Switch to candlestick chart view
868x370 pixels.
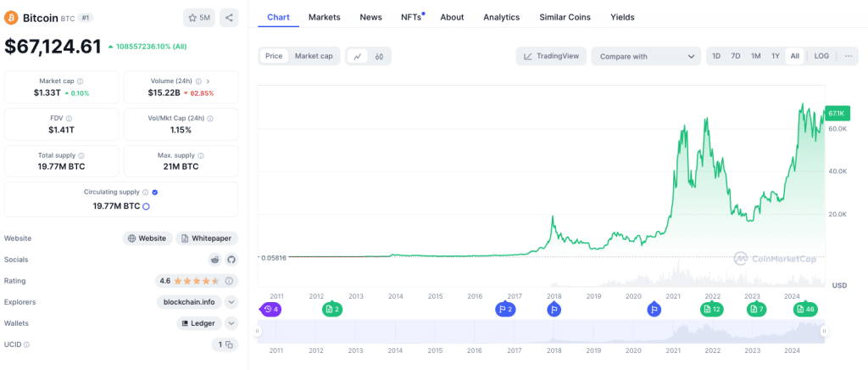(379, 56)
